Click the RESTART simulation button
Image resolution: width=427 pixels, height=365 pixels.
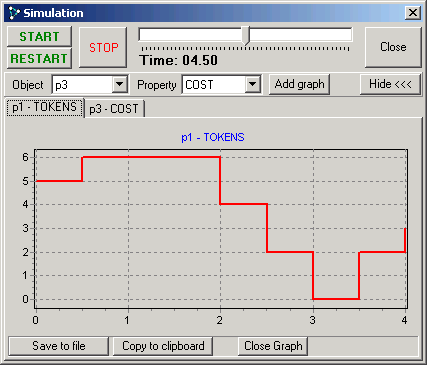click(39, 58)
